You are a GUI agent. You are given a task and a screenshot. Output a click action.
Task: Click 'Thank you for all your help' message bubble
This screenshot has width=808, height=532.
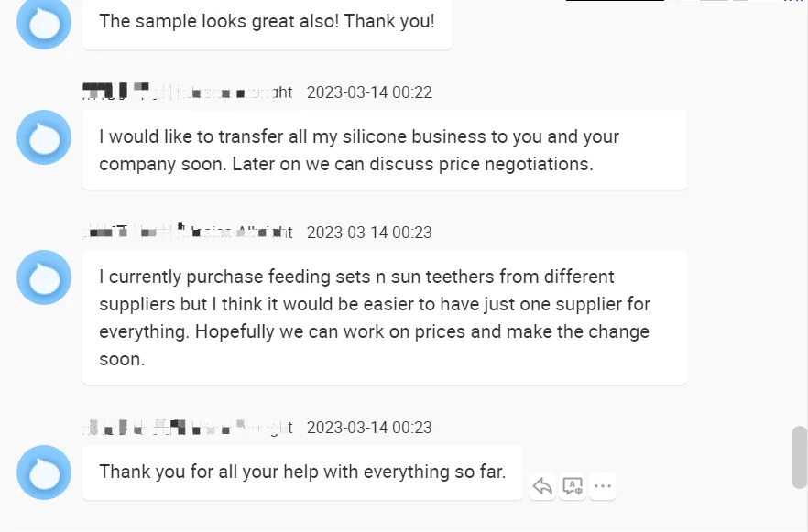click(x=301, y=472)
